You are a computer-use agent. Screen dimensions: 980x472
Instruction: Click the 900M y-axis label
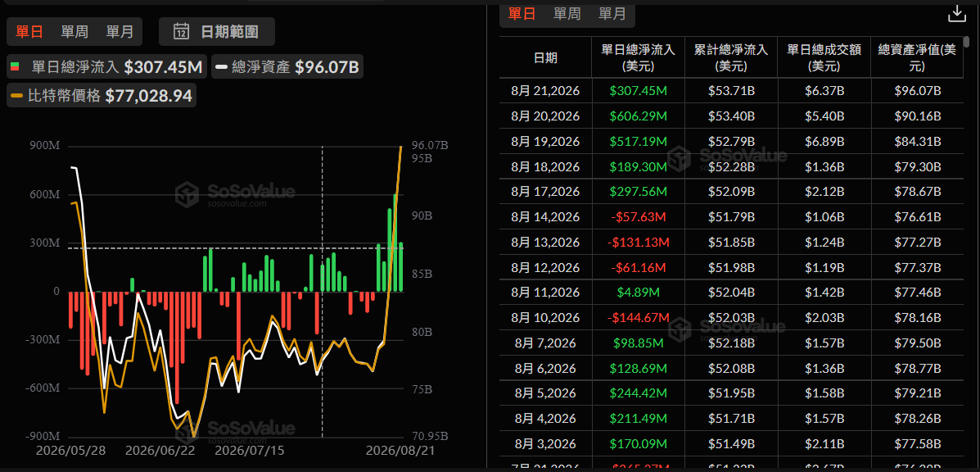pyautogui.click(x=43, y=146)
